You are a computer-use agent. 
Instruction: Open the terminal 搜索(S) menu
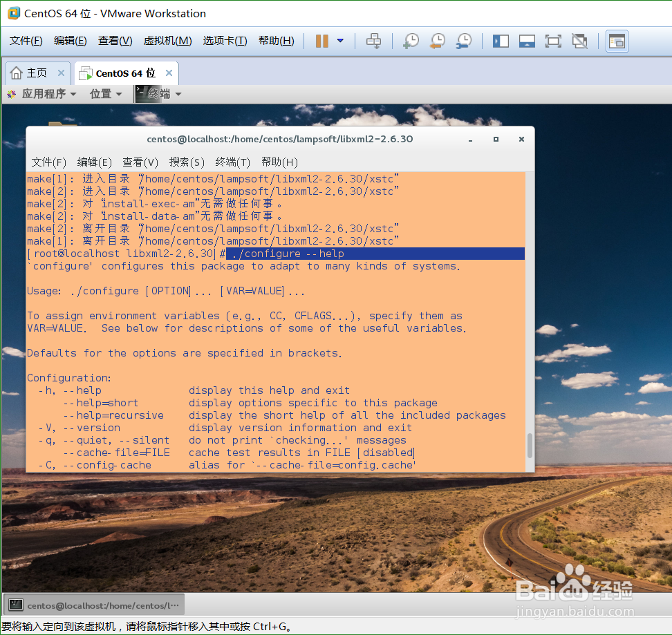187,162
